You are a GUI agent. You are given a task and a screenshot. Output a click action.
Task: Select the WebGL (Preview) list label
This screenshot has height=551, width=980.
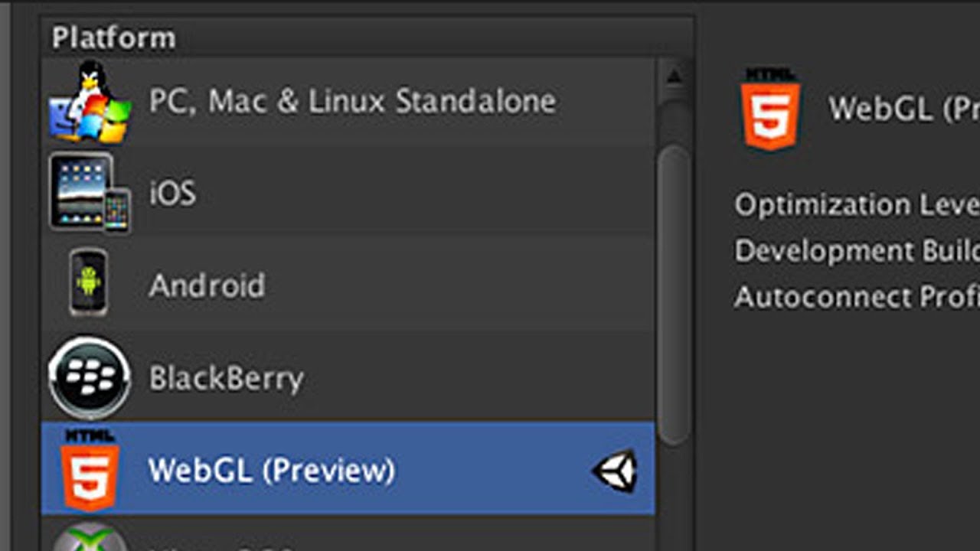point(272,470)
